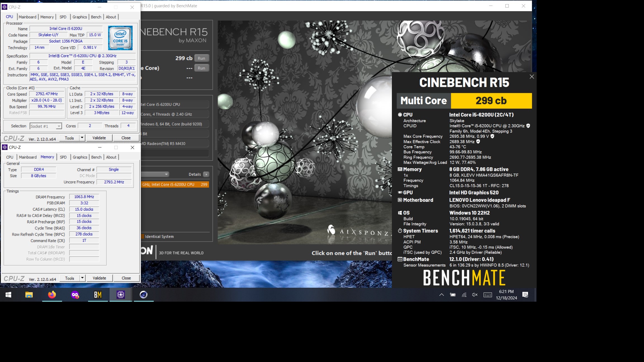
Task: Click the GPU section icon in BenchMate
Action: click(400, 192)
